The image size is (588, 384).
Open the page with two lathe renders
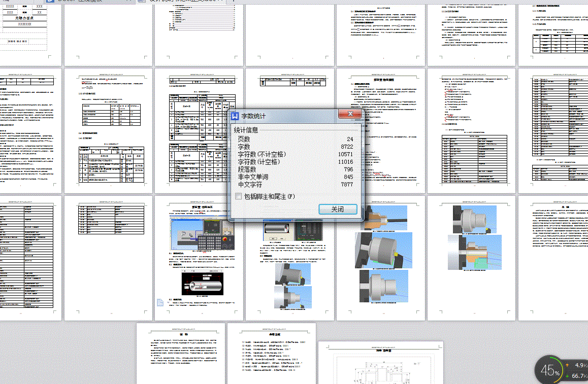471,258
